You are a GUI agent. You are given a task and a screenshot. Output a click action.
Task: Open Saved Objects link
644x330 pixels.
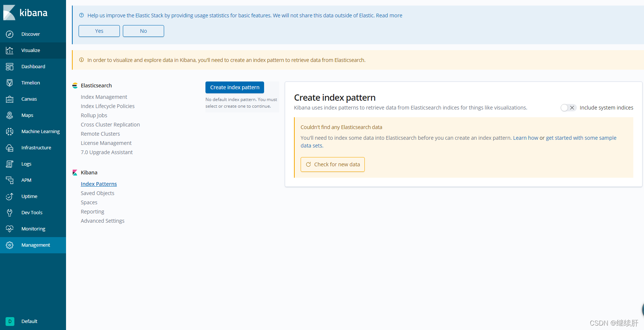(x=97, y=193)
